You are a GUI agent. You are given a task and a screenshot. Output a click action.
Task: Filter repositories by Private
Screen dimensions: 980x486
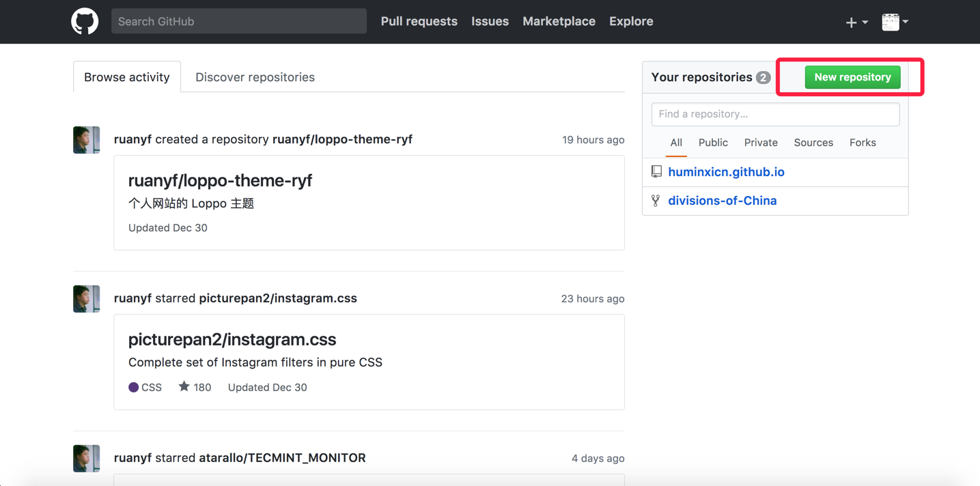[761, 143]
